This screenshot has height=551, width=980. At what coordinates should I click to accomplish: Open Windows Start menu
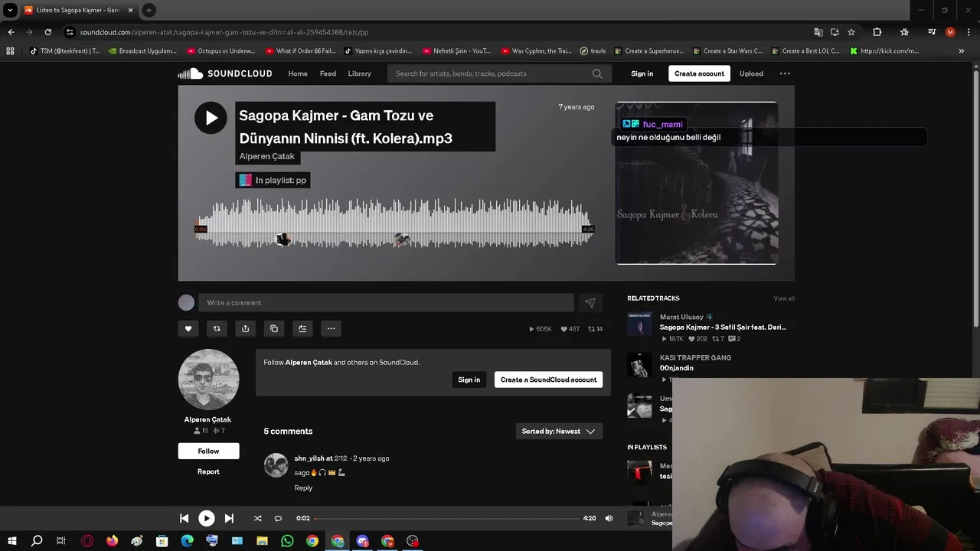(11, 541)
